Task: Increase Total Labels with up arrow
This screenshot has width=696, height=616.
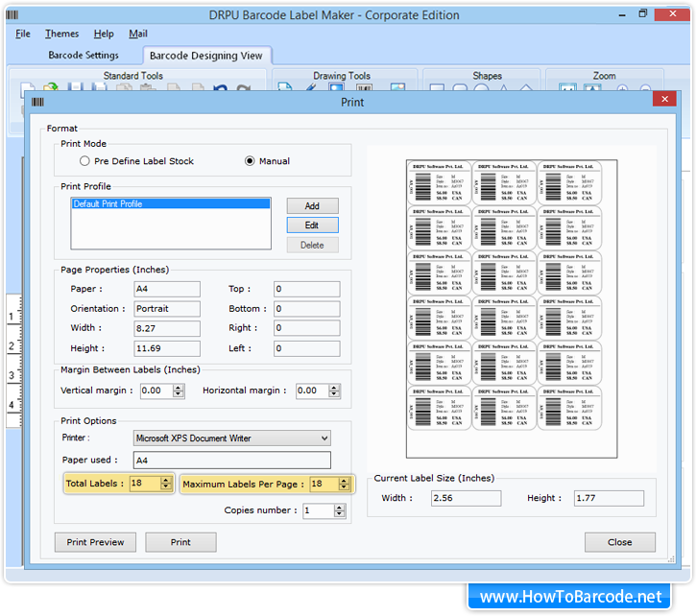Action: click(166, 480)
